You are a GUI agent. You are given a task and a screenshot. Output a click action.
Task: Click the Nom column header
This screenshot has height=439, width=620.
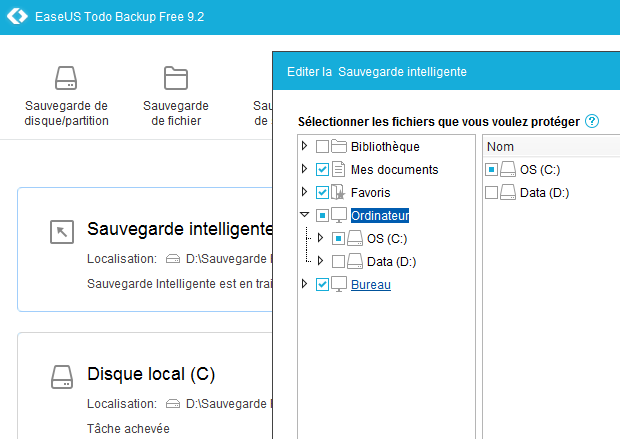551,146
